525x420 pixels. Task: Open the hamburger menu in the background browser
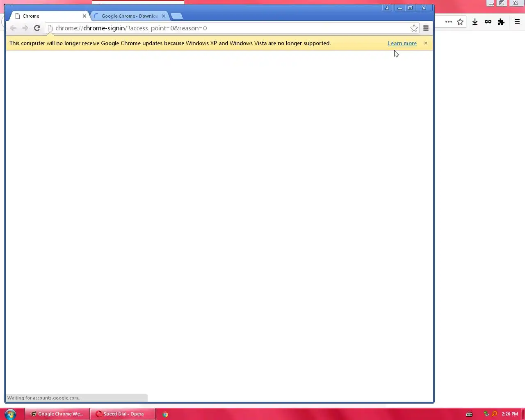click(517, 22)
